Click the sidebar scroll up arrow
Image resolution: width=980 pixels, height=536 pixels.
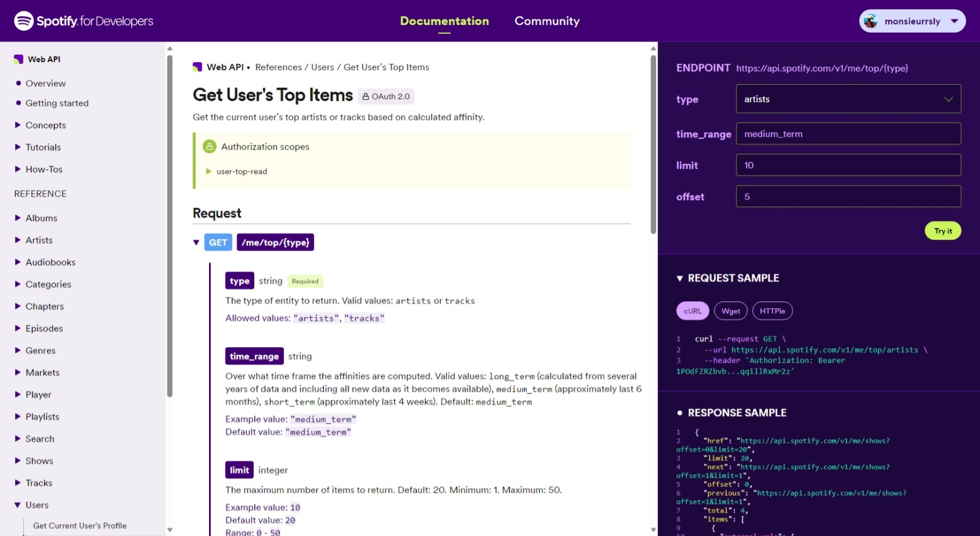coord(170,48)
